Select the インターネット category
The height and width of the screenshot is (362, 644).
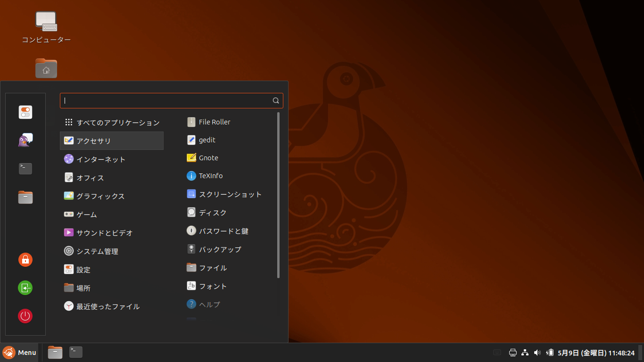[100, 159]
